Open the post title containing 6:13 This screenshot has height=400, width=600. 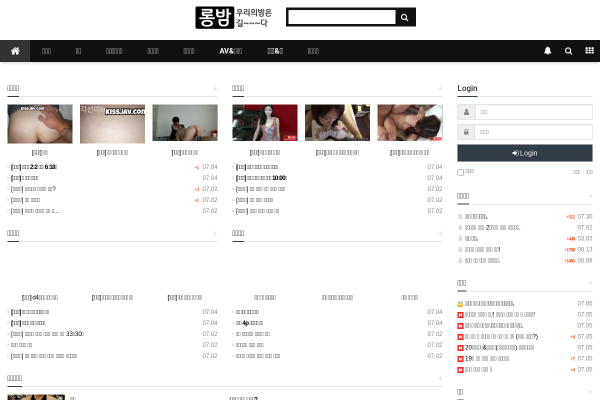tap(34, 167)
